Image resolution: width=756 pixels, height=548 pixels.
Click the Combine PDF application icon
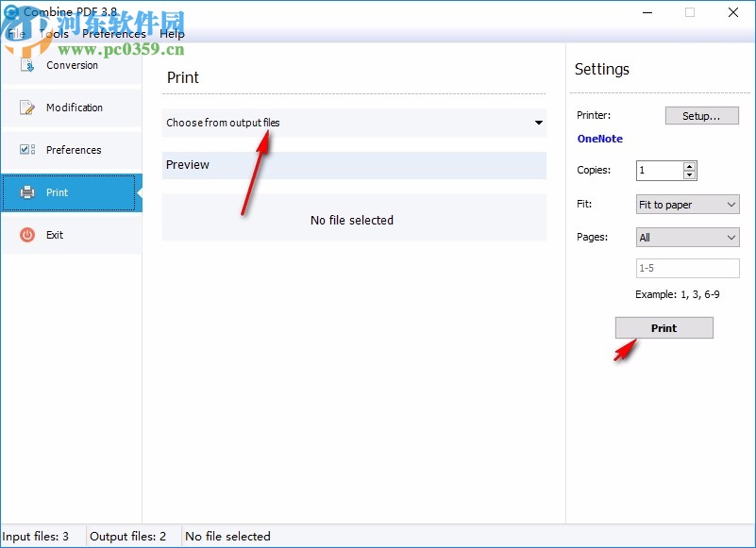(13, 12)
